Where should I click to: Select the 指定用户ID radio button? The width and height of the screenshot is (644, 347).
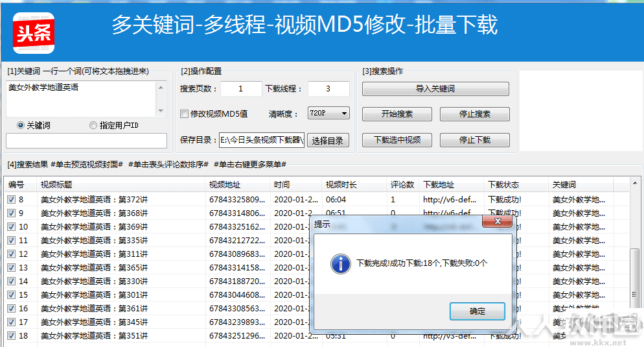coord(93,125)
